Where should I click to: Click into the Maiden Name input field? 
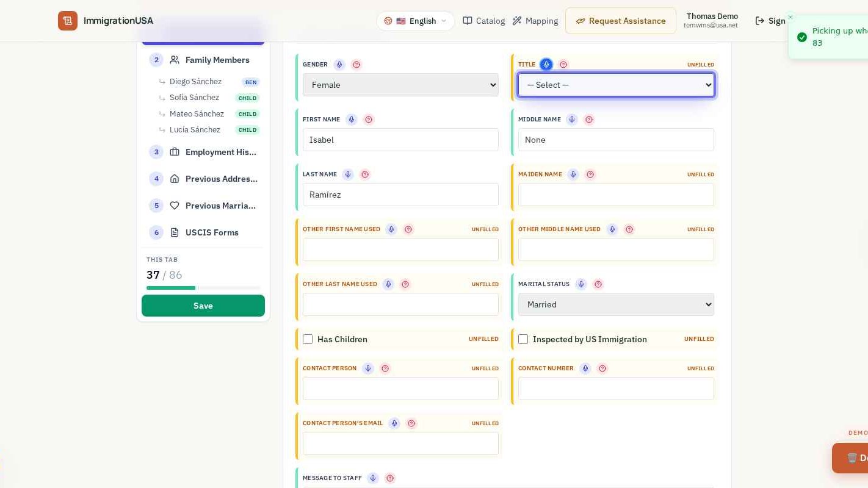pos(616,195)
